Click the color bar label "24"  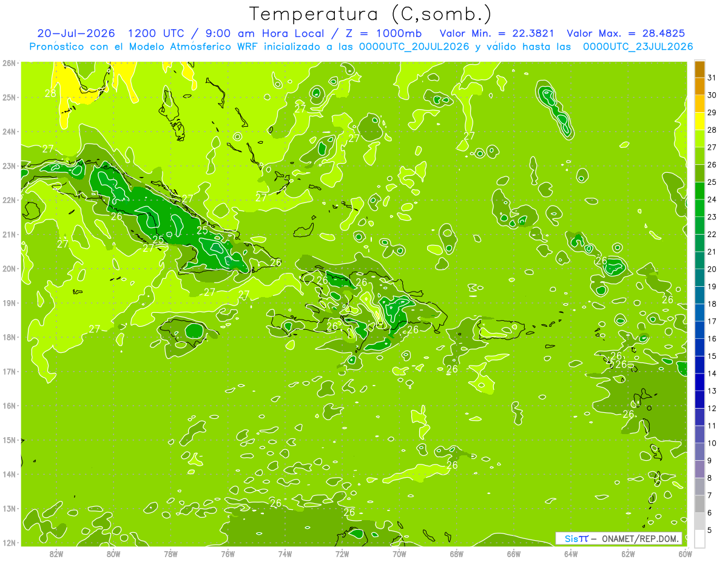[x=712, y=199]
